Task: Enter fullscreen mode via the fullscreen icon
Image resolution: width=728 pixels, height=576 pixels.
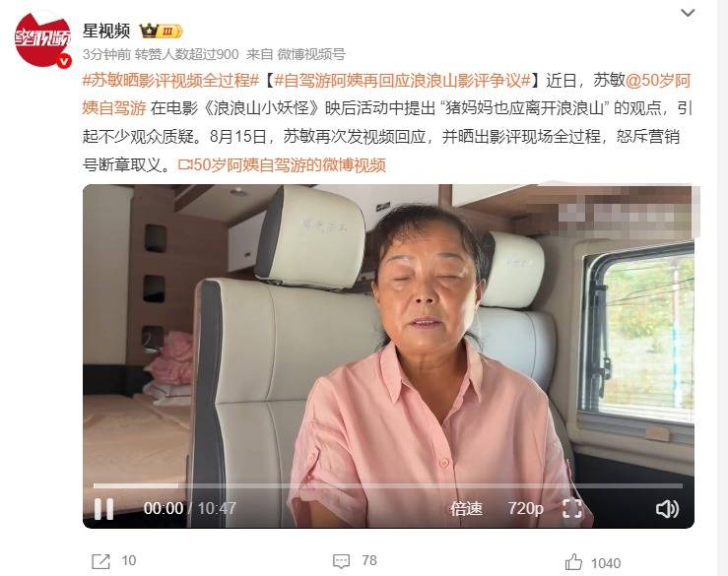Action: coord(572,509)
